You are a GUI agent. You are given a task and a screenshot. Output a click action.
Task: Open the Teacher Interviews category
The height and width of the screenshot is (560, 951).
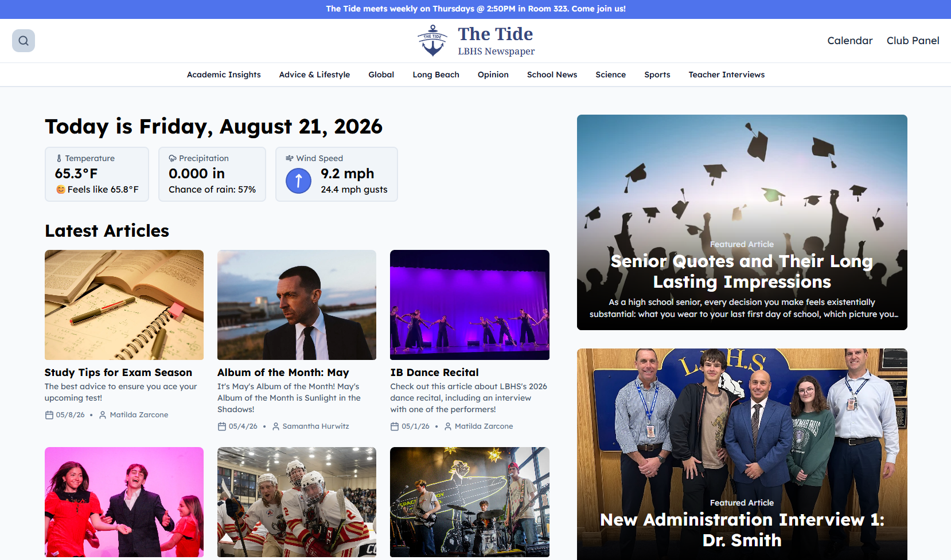727,75
